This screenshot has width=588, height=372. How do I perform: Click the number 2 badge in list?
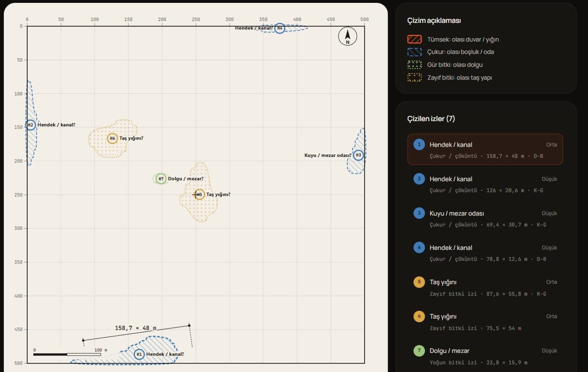[419, 179]
